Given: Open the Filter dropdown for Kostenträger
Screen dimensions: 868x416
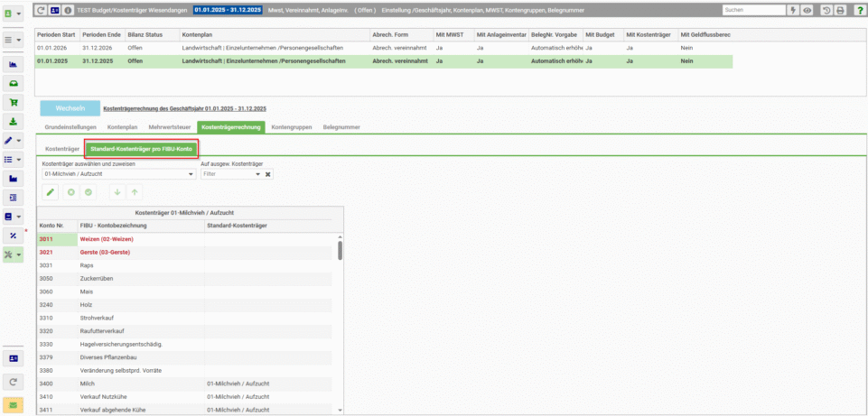Looking at the screenshot, I should tap(257, 174).
